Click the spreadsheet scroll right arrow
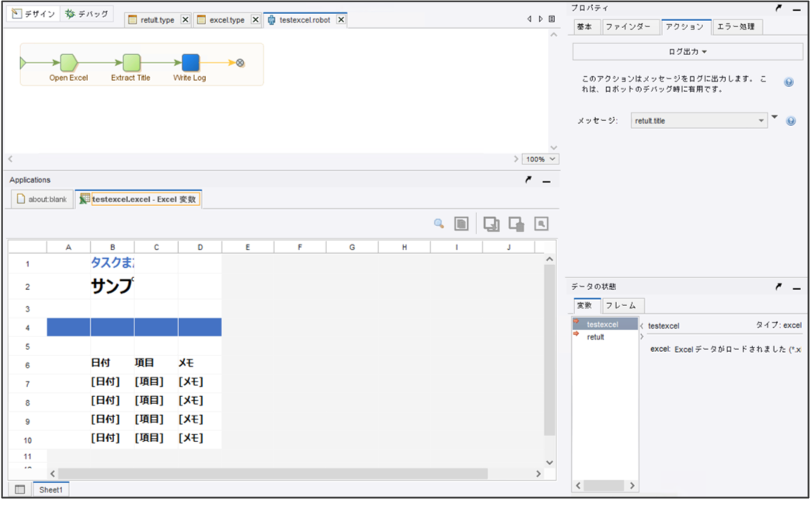 (x=538, y=473)
